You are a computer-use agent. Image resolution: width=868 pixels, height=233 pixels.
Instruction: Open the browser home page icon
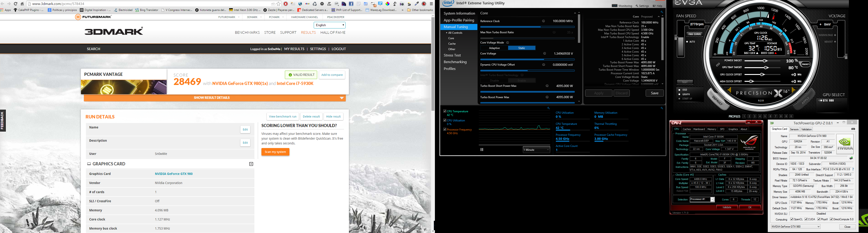[22, 4]
